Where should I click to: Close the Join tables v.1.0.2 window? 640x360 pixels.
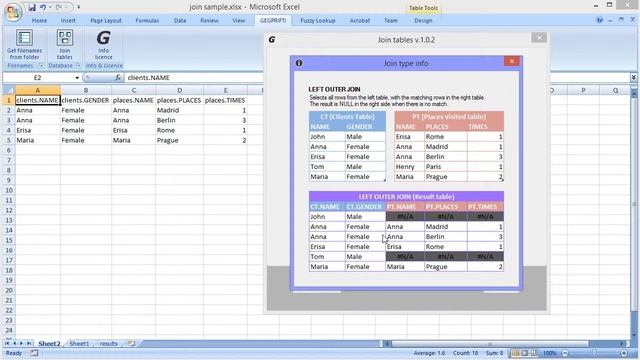(x=539, y=38)
